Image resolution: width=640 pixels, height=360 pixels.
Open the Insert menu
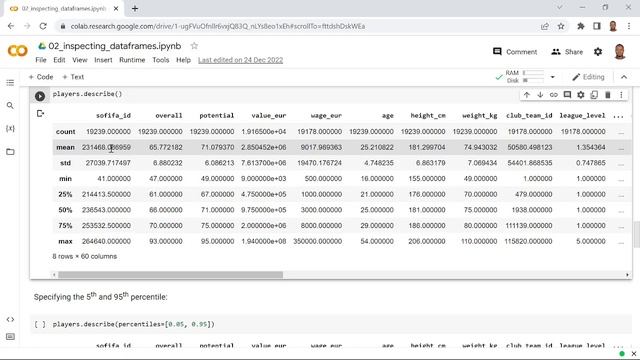point(103,60)
